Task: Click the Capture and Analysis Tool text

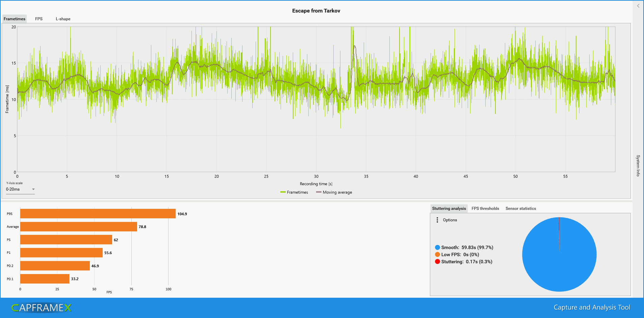Action: coord(592,307)
